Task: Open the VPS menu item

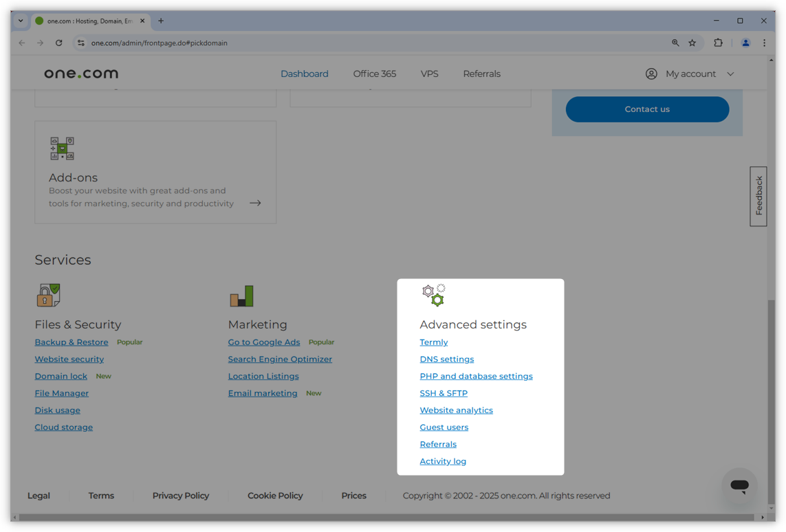Action: [430, 74]
